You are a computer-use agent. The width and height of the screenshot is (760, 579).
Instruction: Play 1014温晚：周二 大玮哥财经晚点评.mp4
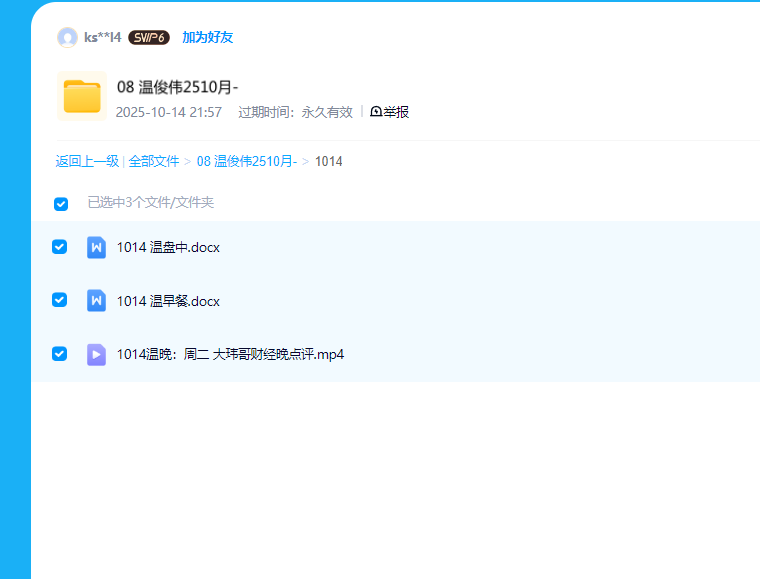click(x=230, y=355)
